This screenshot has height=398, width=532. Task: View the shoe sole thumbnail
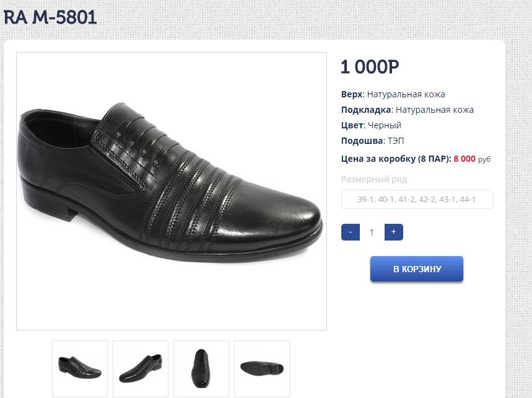tap(262, 368)
